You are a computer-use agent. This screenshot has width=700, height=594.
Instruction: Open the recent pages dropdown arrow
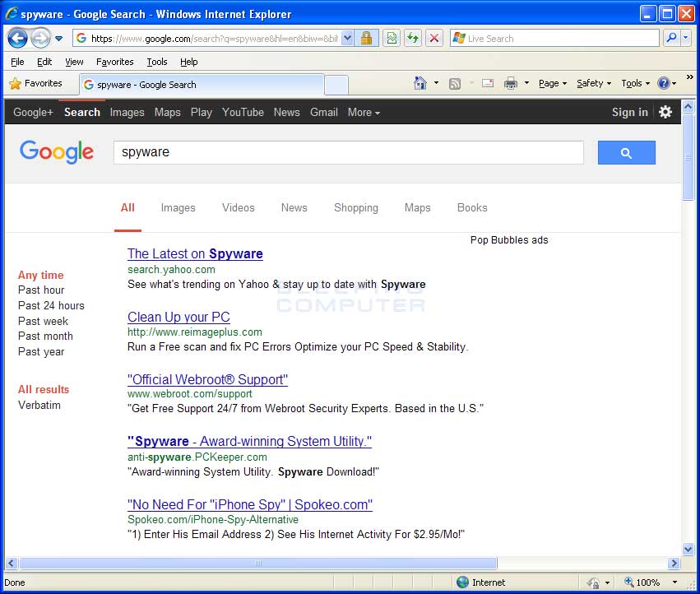tap(59, 39)
